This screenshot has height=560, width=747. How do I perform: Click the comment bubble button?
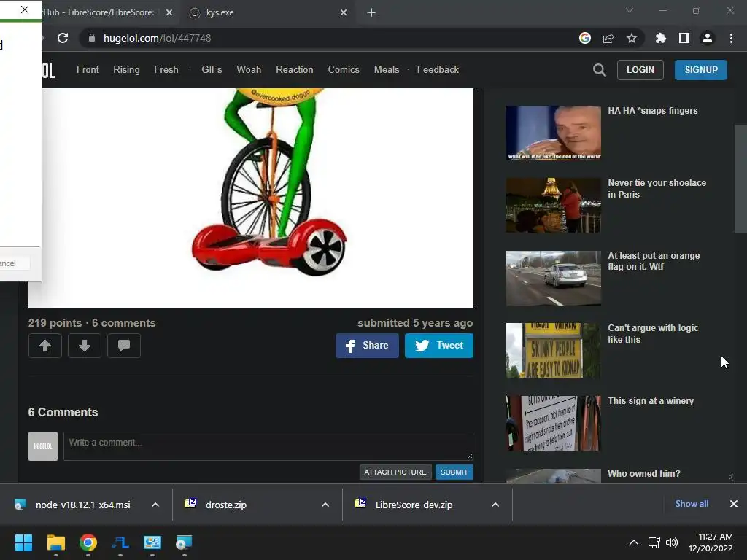(124, 346)
